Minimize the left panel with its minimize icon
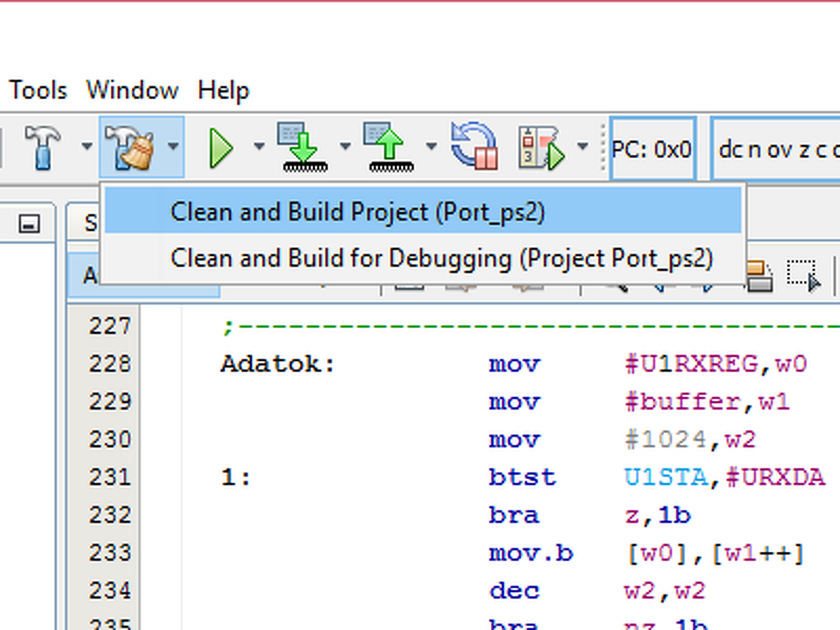The image size is (840, 630). 29,224
